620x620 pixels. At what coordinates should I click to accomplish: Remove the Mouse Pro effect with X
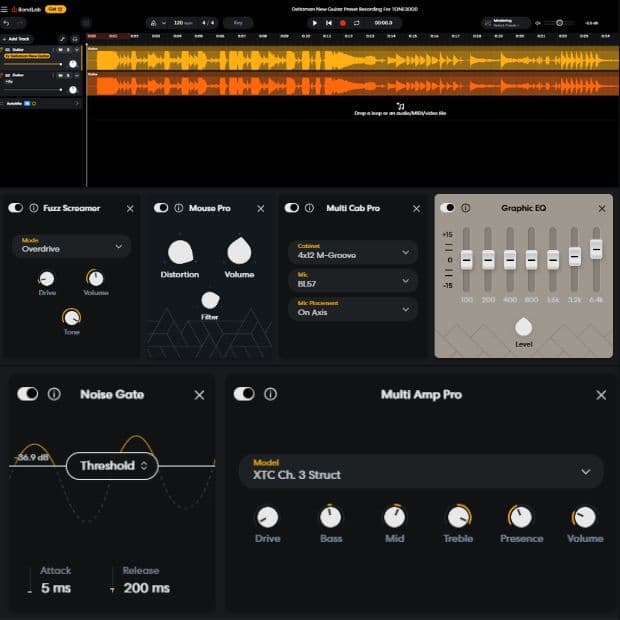261,208
